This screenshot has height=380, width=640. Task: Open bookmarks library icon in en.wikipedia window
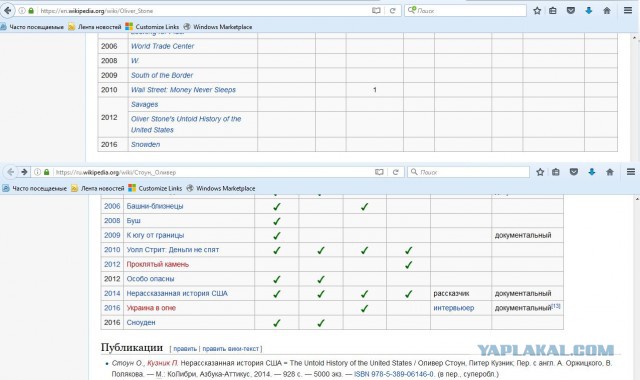point(553,11)
